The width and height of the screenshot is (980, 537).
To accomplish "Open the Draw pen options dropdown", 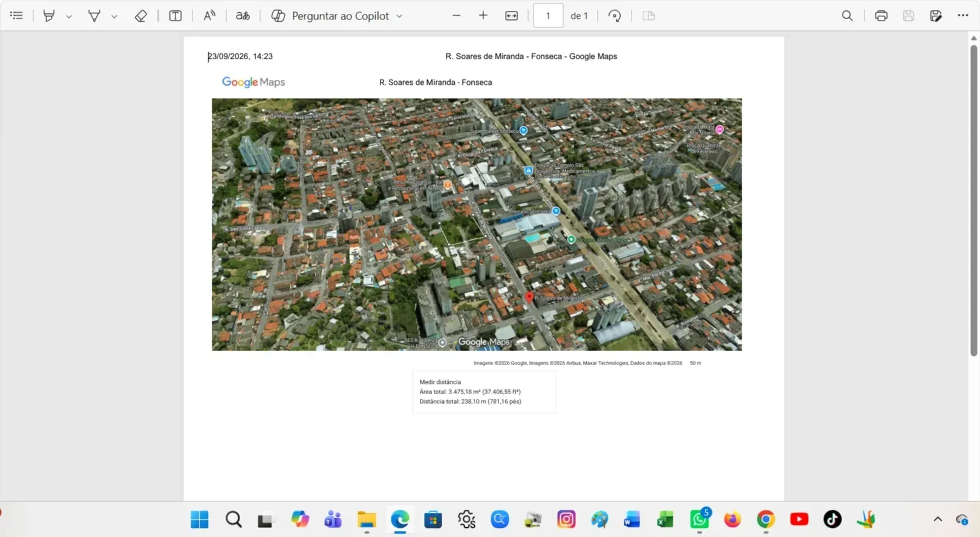I will tap(114, 16).
